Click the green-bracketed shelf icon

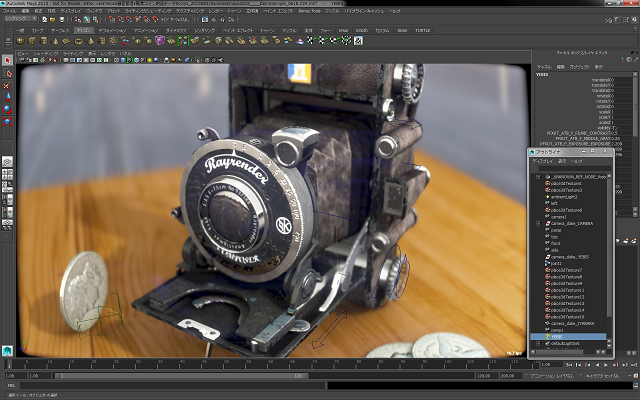[183, 40]
